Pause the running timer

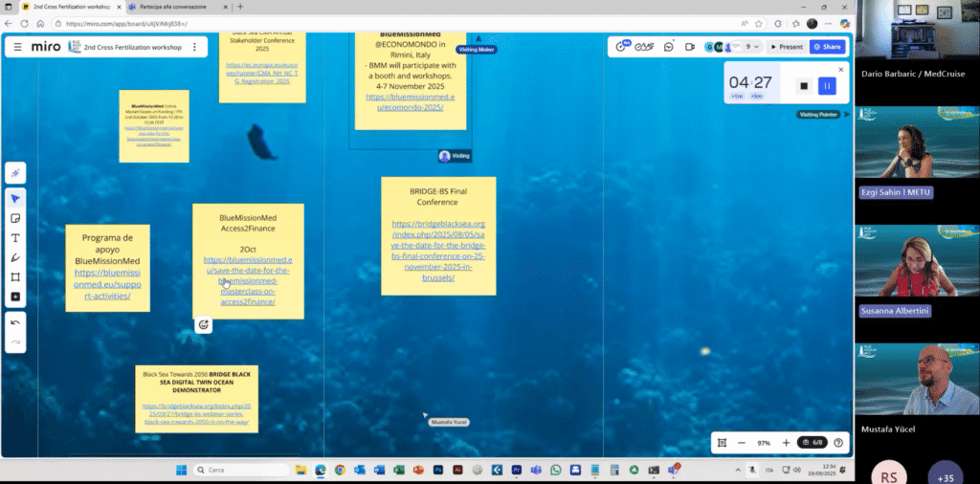[x=828, y=86]
